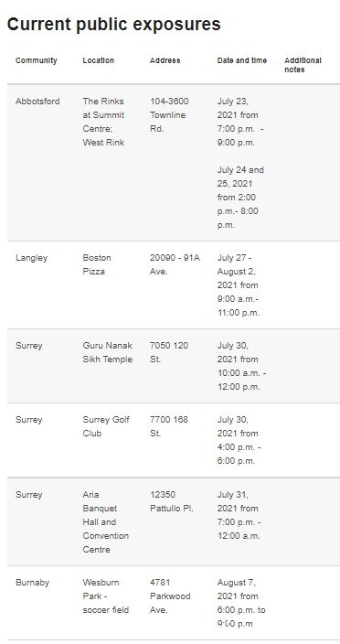Screen dimensions: 340x644
Task: Click the Wesburn Park soccer field entry
Action: click(106, 596)
